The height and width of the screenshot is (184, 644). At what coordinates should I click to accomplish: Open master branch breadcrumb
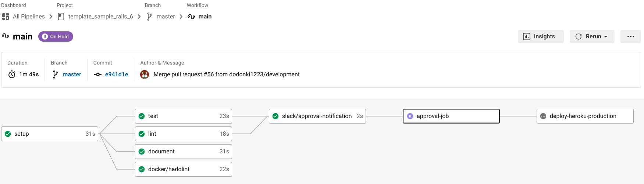pyautogui.click(x=166, y=17)
